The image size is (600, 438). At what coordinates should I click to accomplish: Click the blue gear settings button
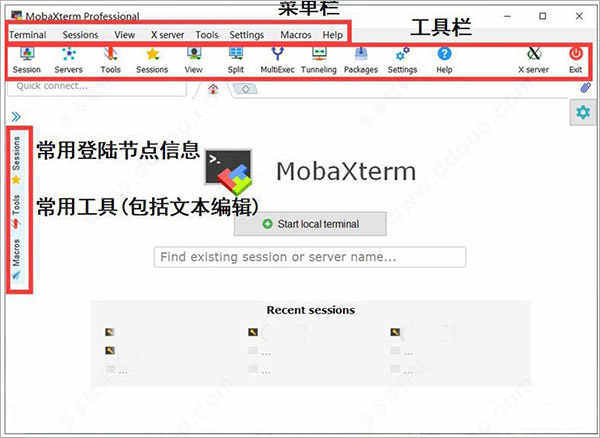583,112
